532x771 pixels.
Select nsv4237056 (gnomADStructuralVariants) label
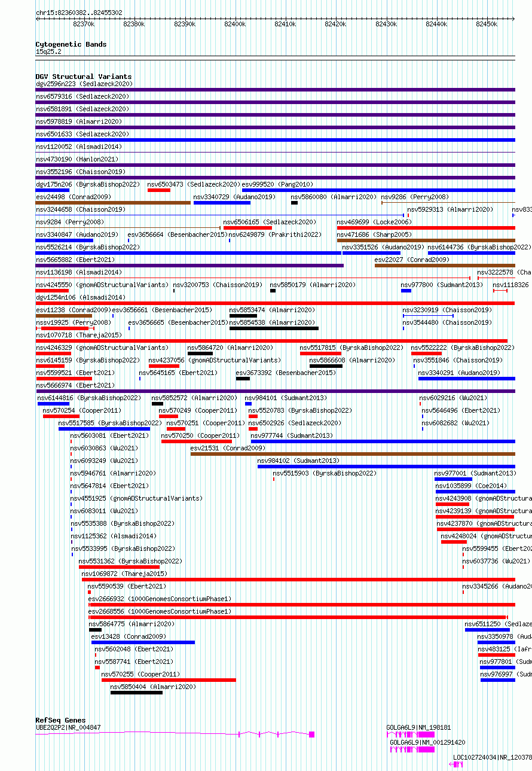(215, 360)
